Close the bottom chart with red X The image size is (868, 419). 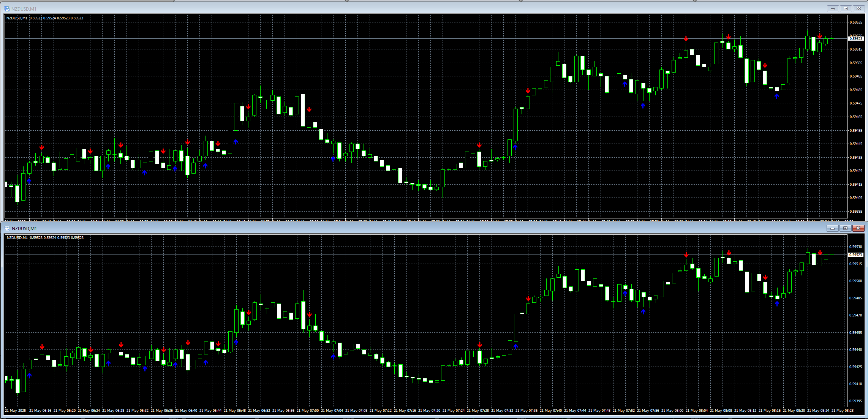pos(858,228)
